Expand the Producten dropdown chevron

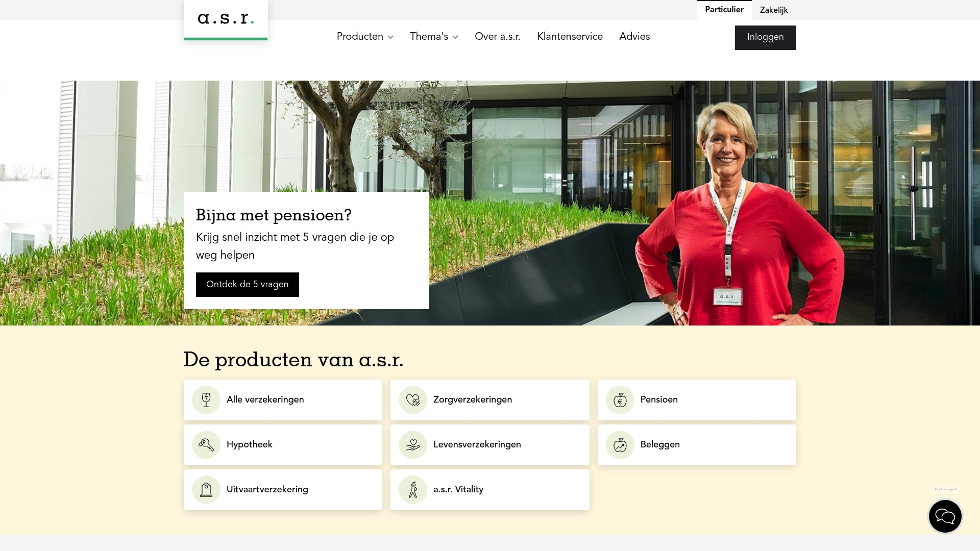(390, 37)
